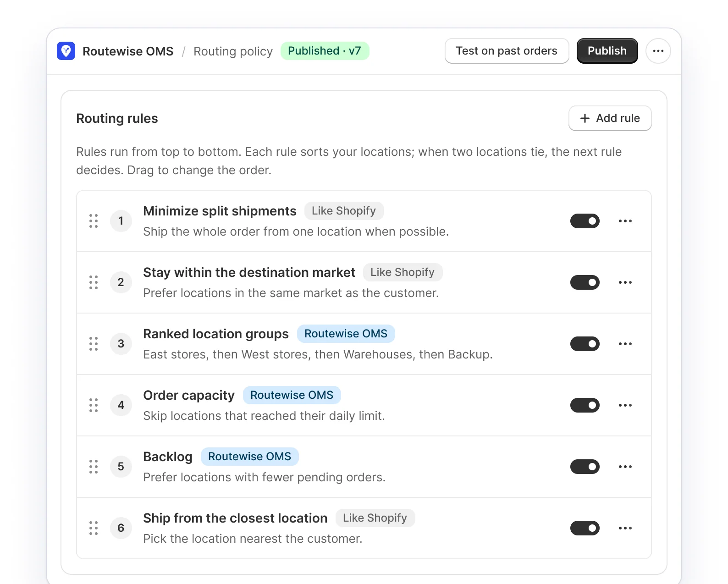Go to Routewise OMS breadcrumb

[x=128, y=51]
